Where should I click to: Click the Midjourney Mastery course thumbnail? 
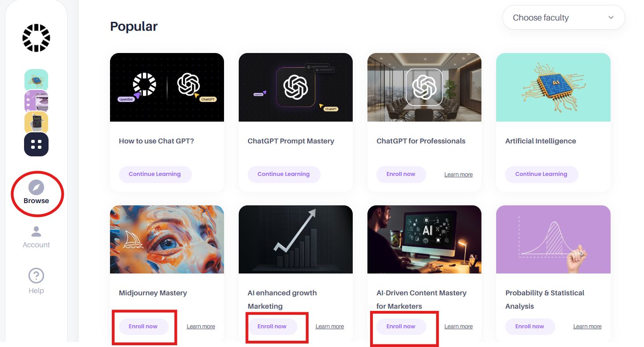[x=167, y=239]
